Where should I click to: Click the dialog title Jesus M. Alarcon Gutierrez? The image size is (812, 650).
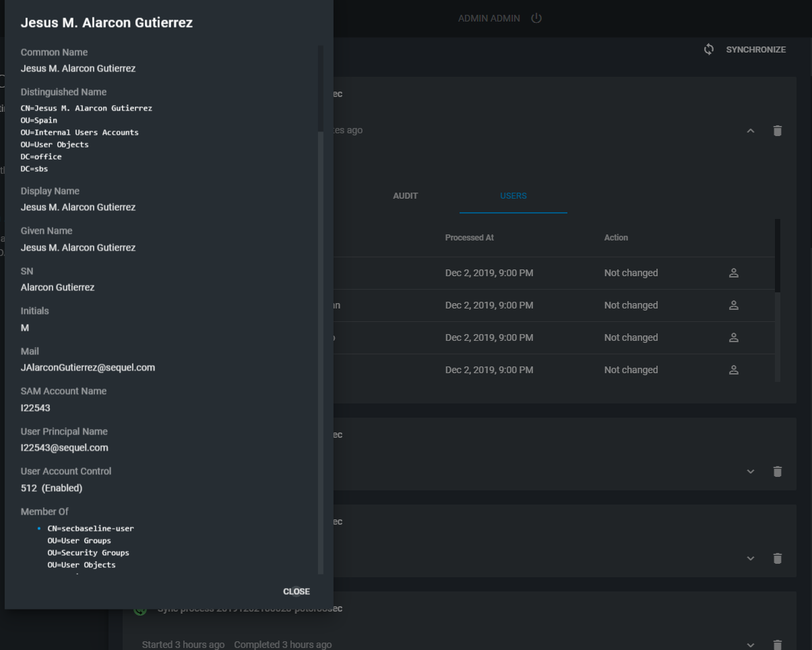tap(106, 23)
